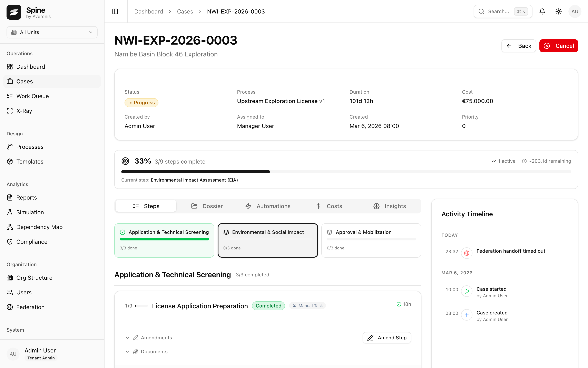The image size is (588, 368).
Task: Click the ~203.1d remaining clock indicator
Action: pos(546,161)
